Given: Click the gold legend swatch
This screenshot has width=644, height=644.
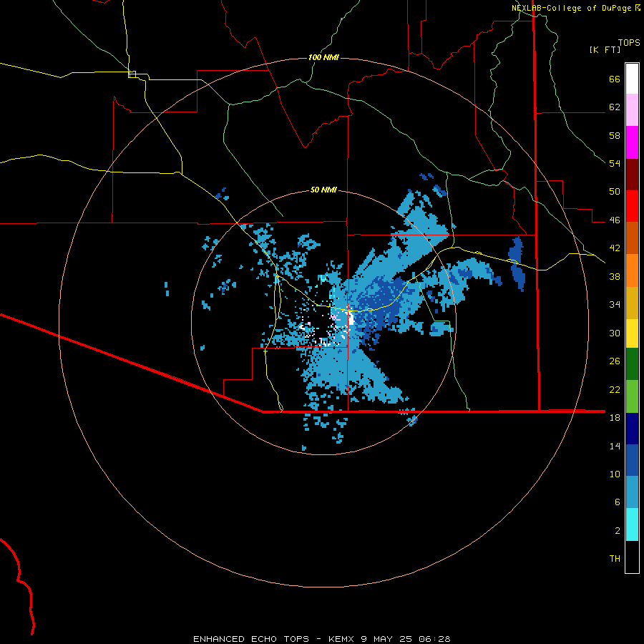Looking at the screenshot, I should pos(632,303).
